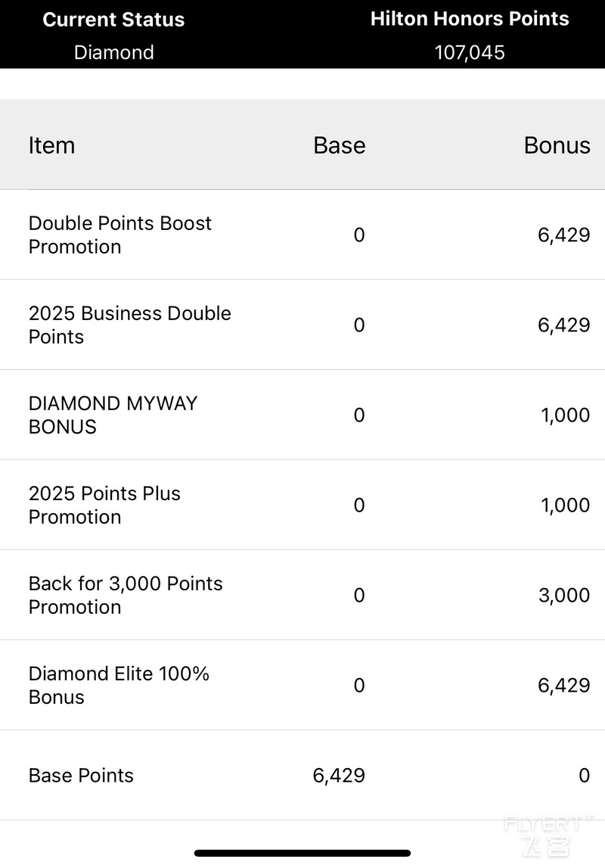Open the 2025 Points Plus Promotion row
Screen dimensions: 605x868
(302, 505)
